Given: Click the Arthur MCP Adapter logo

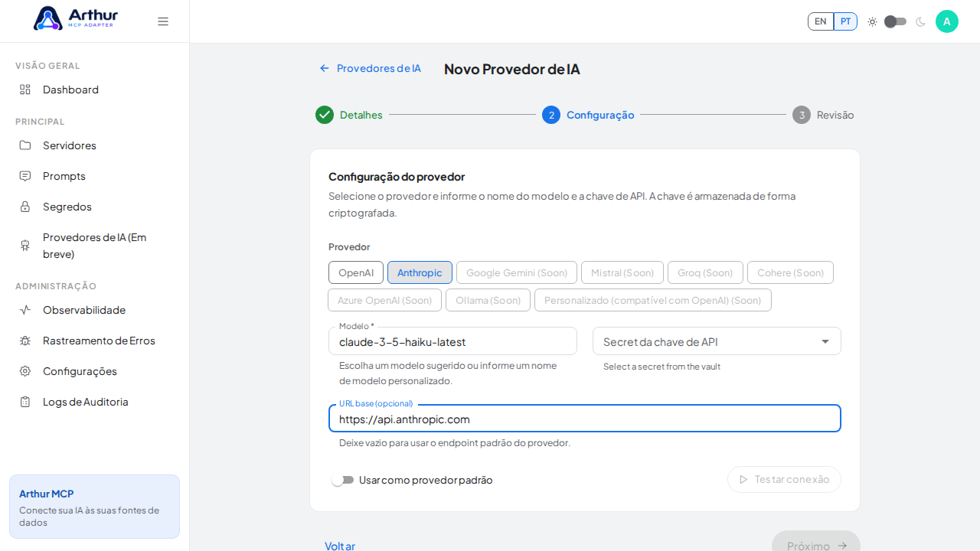Looking at the screenshot, I should coord(76,18).
